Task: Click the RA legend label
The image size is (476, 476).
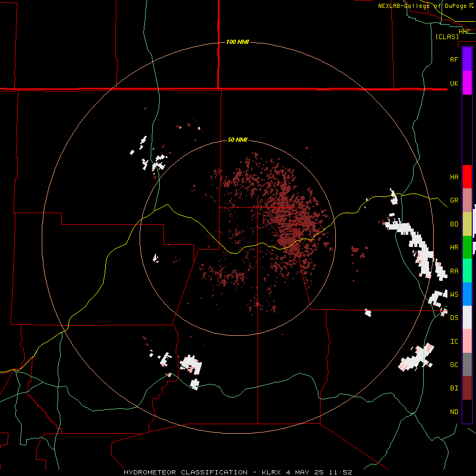Action: pos(454,271)
